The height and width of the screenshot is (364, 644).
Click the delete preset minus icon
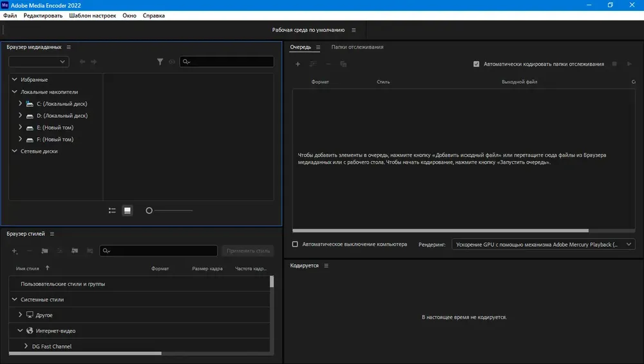tap(29, 251)
